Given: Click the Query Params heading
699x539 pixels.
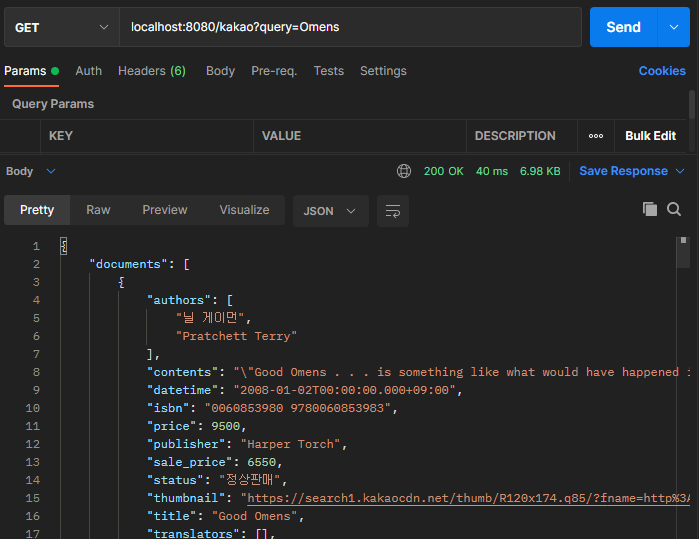Looking at the screenshot, I should 53,104.
